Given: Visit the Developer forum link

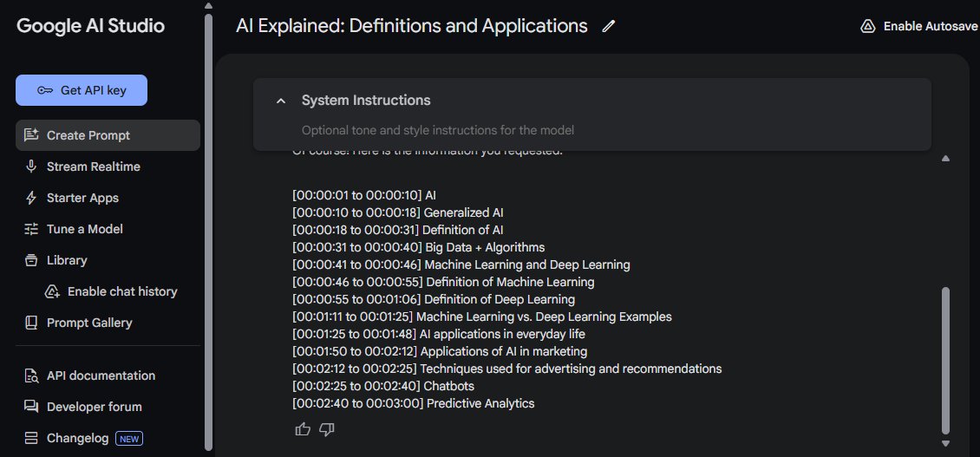Looking at the screenshot, I should point(95,407).
